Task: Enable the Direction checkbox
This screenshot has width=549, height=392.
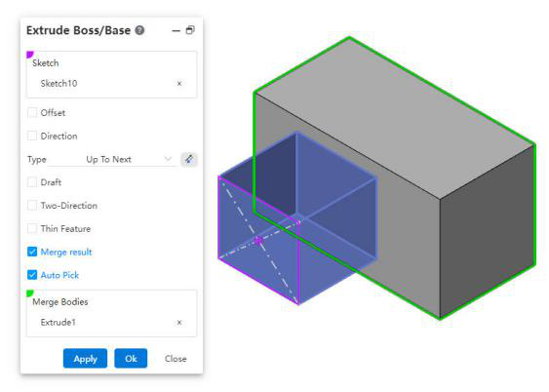Action: [x=32, y=136]
